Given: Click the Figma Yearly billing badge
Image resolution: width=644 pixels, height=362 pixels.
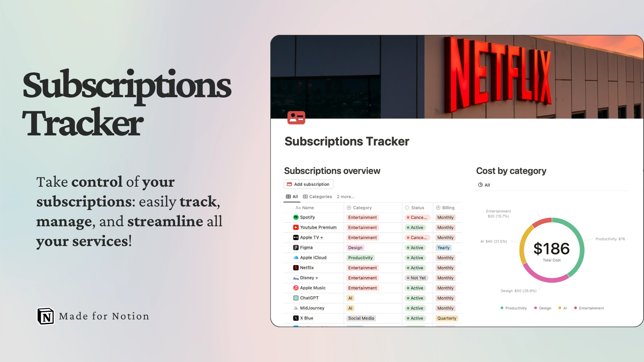Looking at the screenshot, I should point(443,247).
